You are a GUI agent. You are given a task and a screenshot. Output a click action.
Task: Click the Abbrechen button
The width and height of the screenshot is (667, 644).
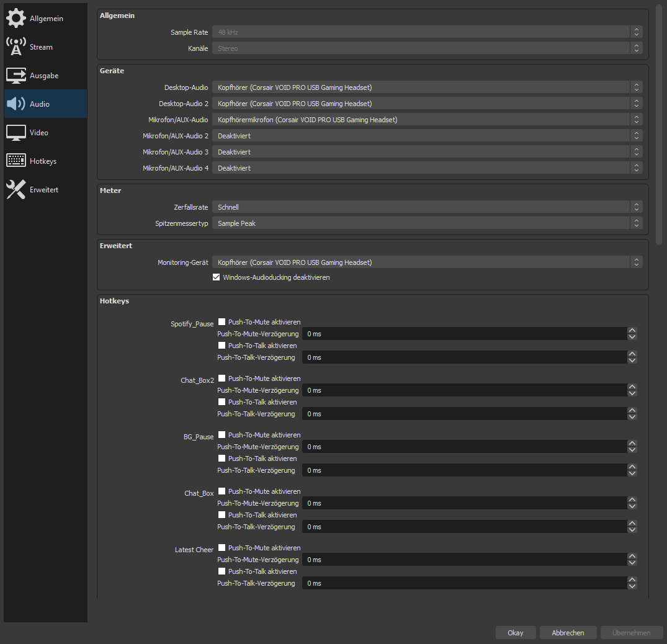[567, 633]
